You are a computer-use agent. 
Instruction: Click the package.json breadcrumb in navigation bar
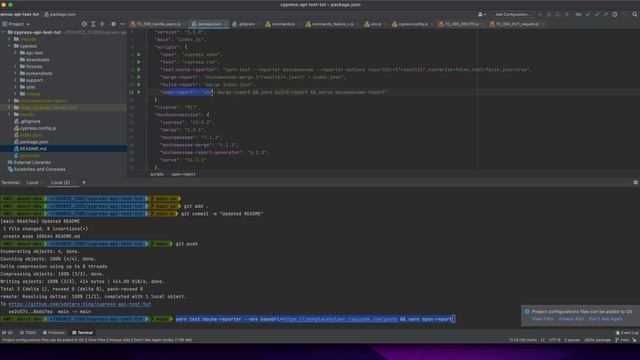(60, 14)
